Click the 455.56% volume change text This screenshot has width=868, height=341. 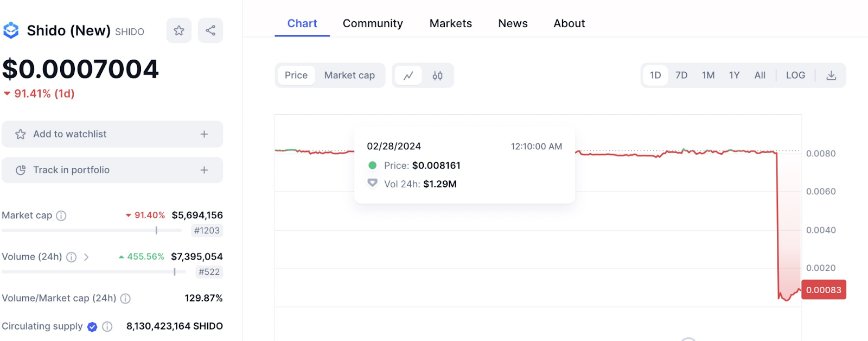pyautogui.click(x=142, y=257)
